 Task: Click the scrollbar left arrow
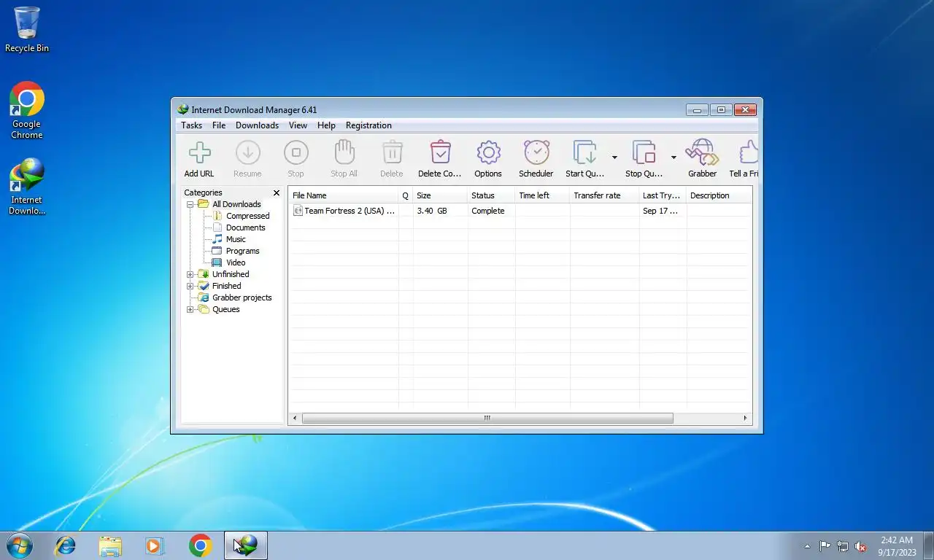(295, 418)
